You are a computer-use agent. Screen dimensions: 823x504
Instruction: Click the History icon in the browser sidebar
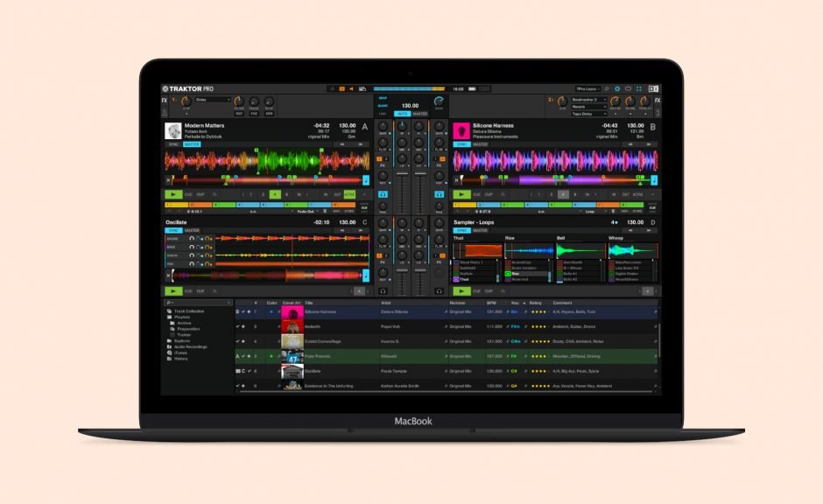169,359
